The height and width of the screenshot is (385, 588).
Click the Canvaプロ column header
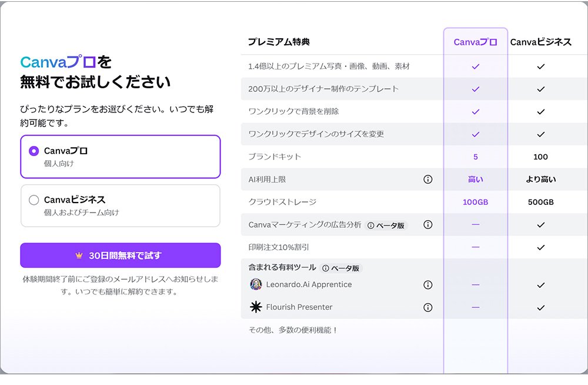475,42
